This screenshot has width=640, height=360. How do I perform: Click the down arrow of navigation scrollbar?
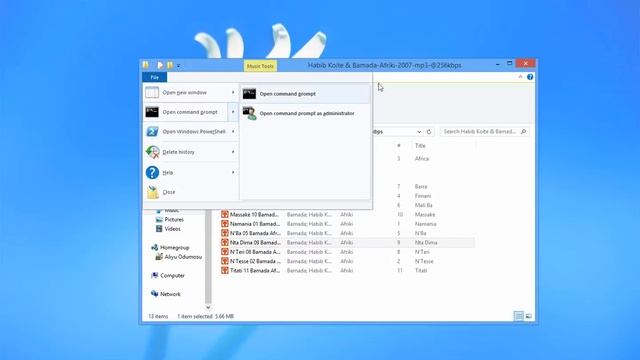pos(208,307)
